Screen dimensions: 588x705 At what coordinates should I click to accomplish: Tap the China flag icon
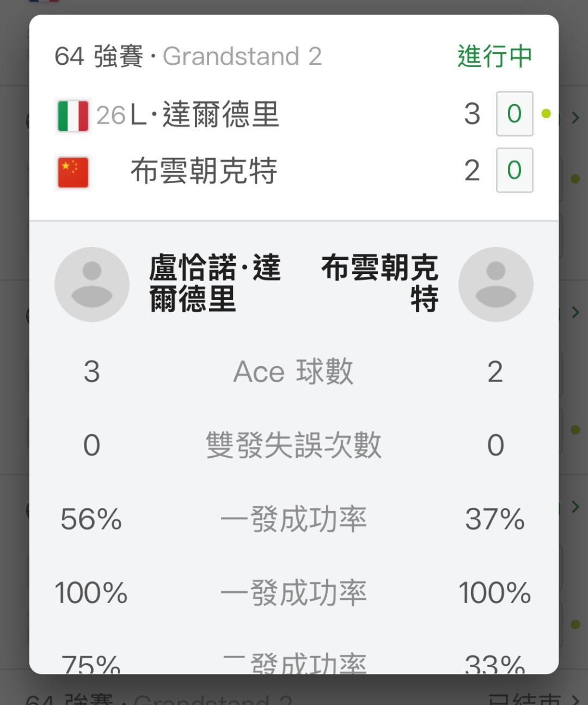pyautogui.click(x=73, y=172)
